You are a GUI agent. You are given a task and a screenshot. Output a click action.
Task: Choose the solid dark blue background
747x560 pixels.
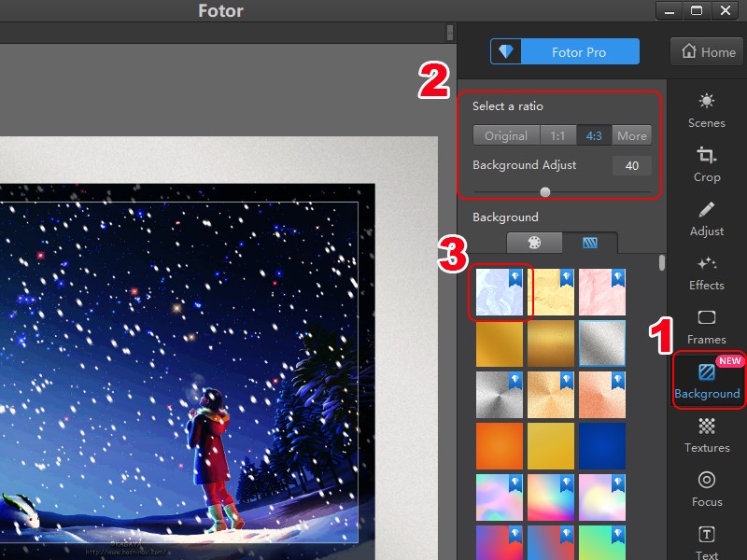pyautogui.click(x=602, y=446)
